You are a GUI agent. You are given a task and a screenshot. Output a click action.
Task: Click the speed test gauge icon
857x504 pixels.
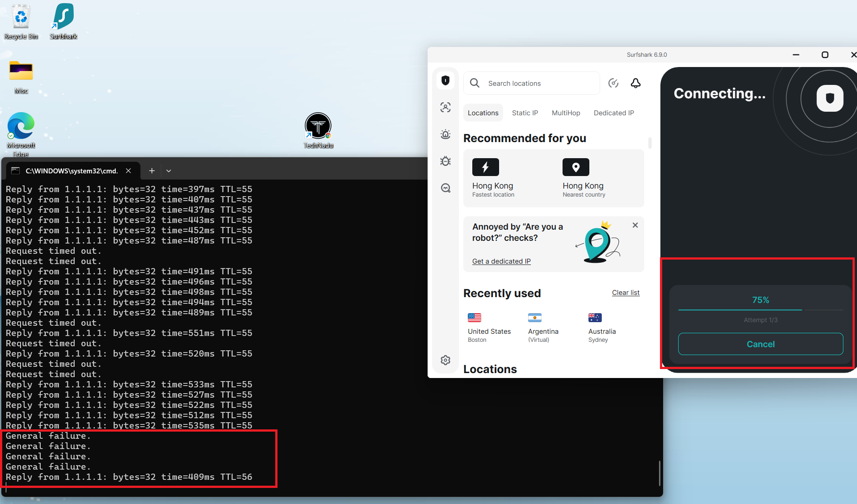(613, 83)
